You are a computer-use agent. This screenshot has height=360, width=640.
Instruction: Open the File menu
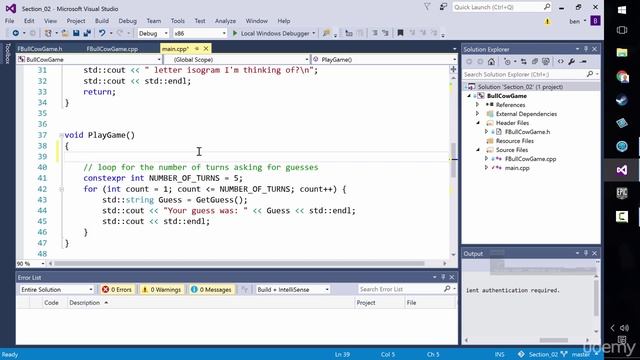pos(9,21)
